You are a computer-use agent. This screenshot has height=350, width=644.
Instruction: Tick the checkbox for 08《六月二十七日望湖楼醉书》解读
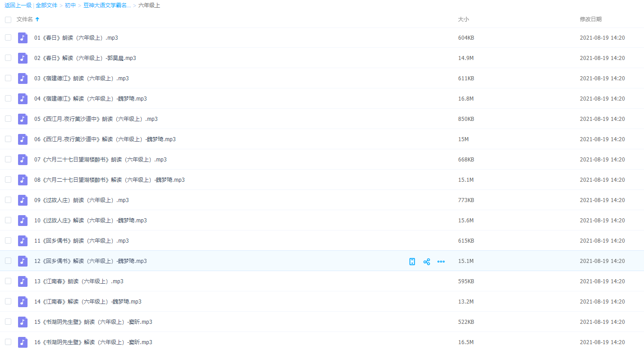coord(8,180)
